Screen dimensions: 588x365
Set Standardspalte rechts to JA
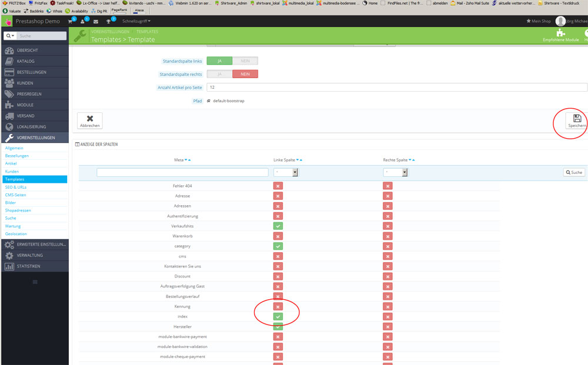coord(219,74)
